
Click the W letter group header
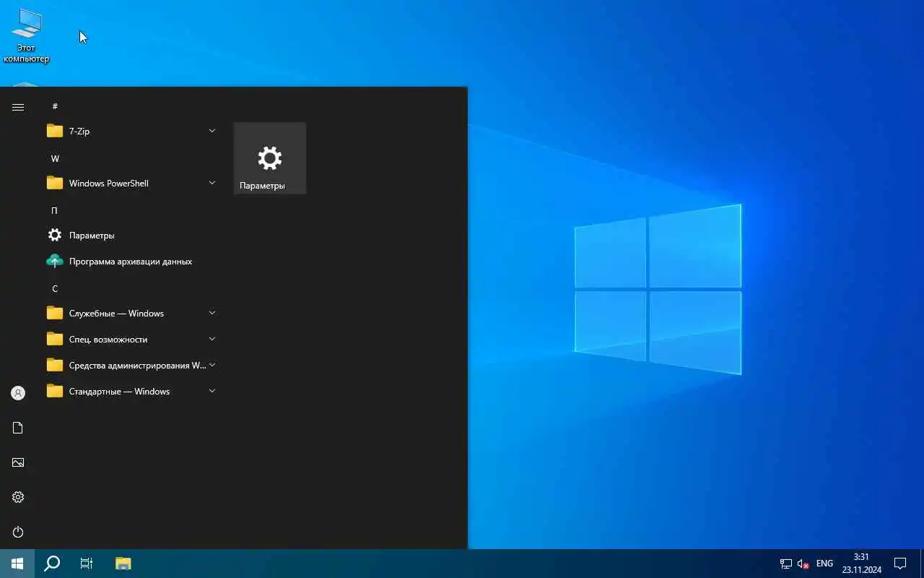coord(55,158)
